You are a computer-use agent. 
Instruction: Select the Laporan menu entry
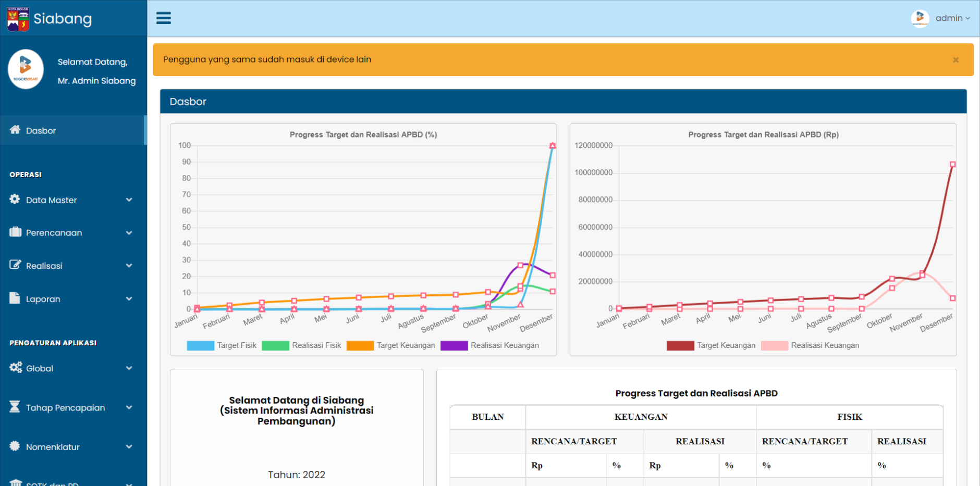43,299
